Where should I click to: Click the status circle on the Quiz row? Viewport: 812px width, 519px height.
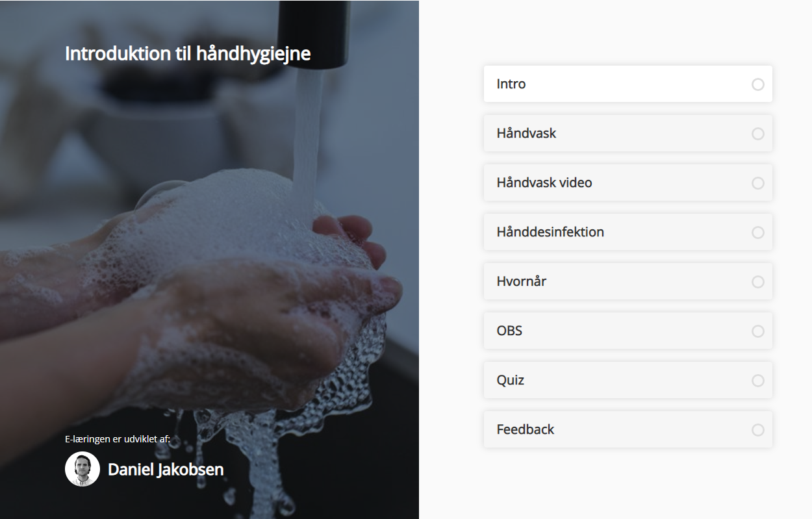(x=758, y=381)
